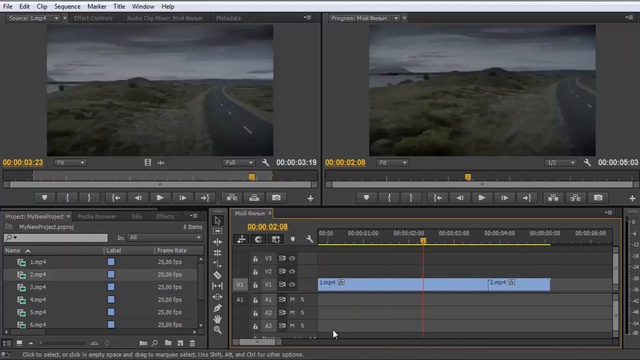Toggle V2 track output eye

click(x=292, y=271)
